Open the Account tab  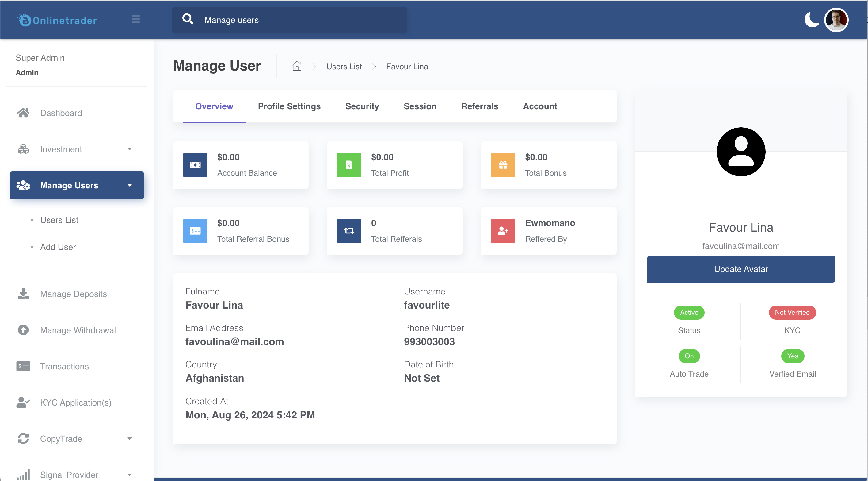(x=540, y=106)
